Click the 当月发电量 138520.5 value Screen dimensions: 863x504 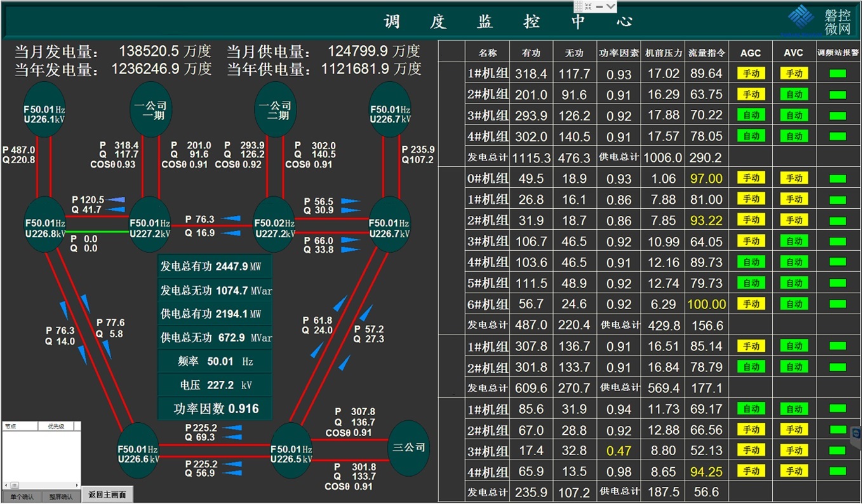pos(150,51)
